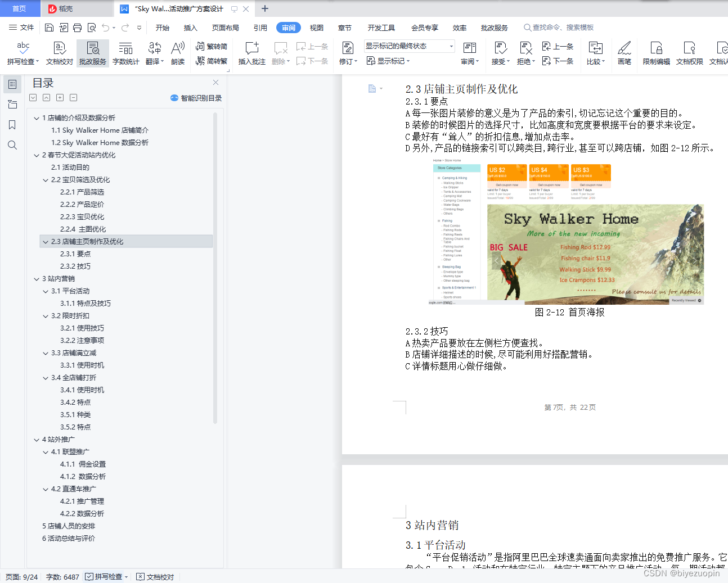Click the 查找命令、搜索模板 search box
Image resolution: width=728 pixels, height=583 pixels.
click(559, 28)
